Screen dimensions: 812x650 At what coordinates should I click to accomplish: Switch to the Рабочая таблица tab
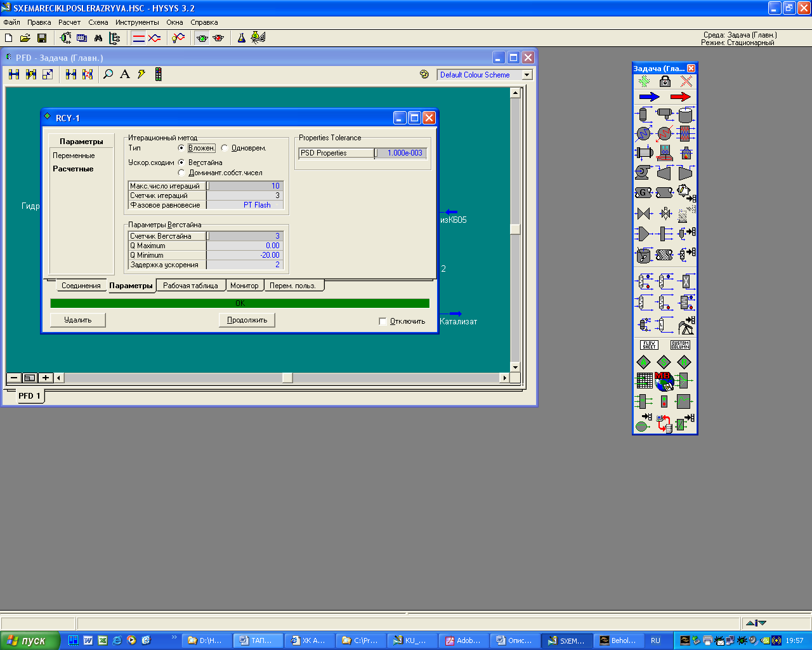coord(190,286)
